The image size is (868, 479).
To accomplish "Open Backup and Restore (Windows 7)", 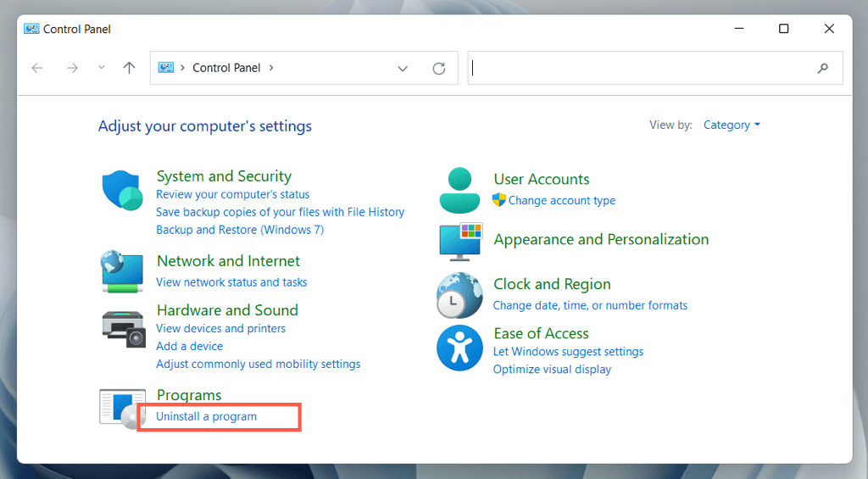I will tap(240, 230).
